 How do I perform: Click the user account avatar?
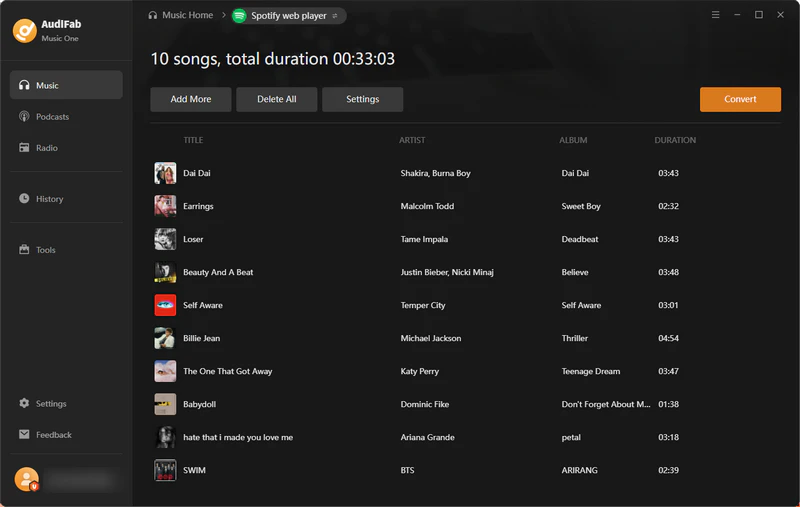(27, 479)
